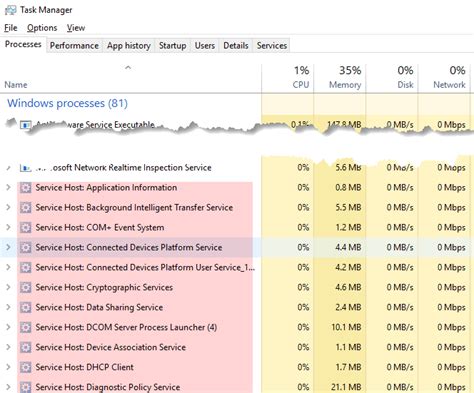Click gear icon for DCOM Server Process Launcher
This screenshot has height=393, width=474.
tap(25, 328)
